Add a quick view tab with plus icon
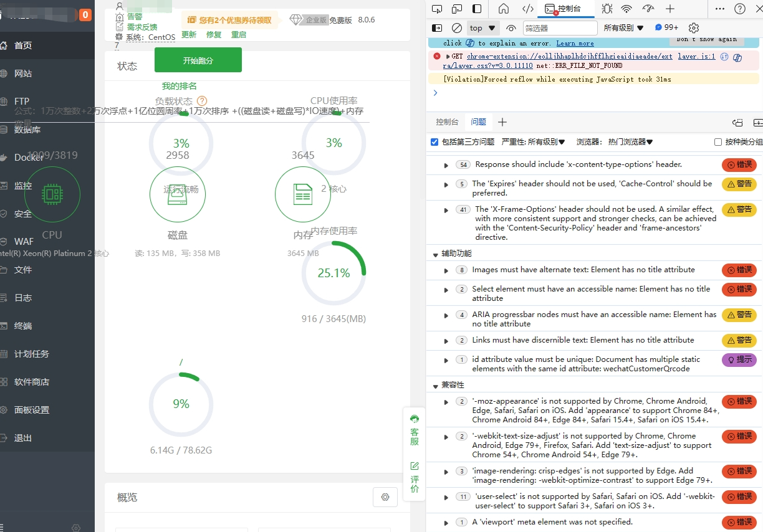Image resolution: width=763 pixels, height=532 pixels. (502, 122)
